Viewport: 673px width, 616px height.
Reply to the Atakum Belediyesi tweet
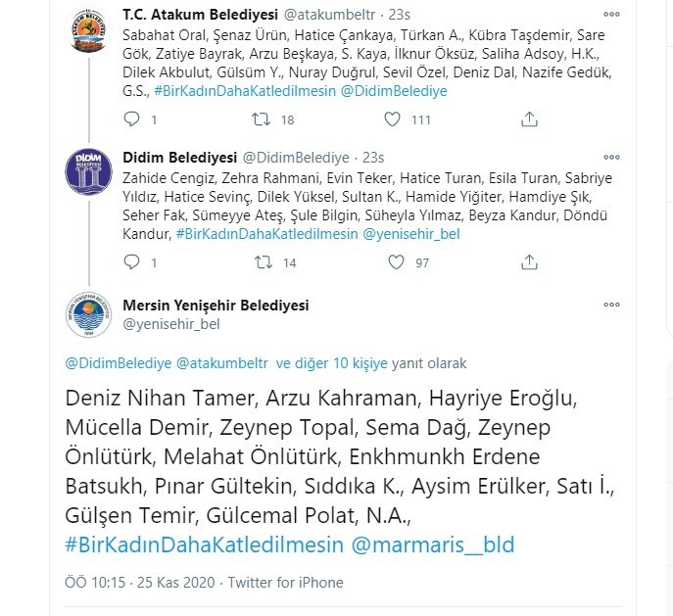pos(132,119)
